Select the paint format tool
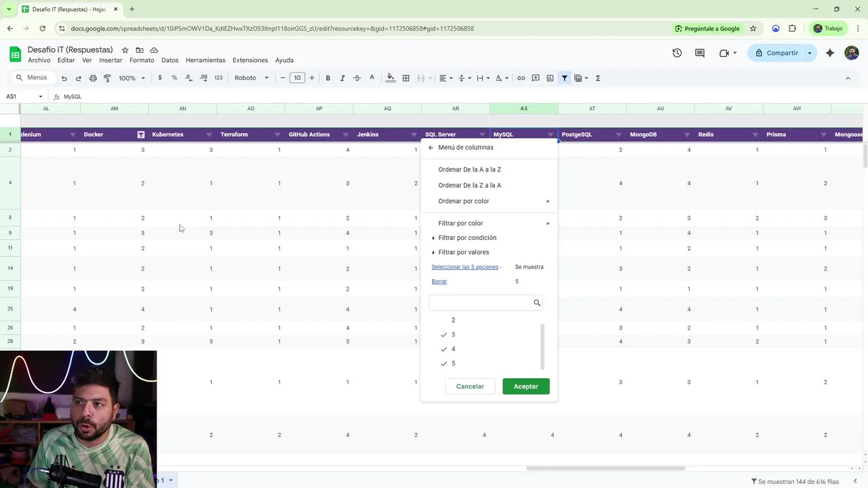The height and width of the screenshot is (488, 868). coord(107,78)
